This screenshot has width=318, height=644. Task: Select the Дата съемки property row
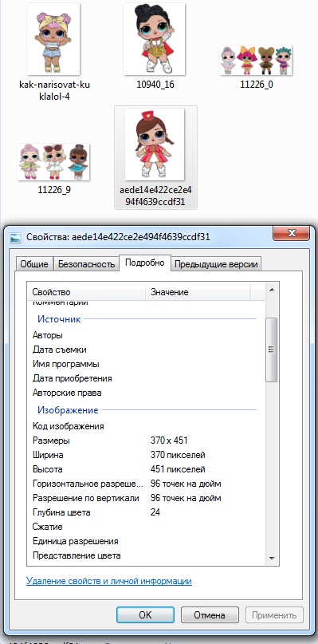tap(146, 350)
